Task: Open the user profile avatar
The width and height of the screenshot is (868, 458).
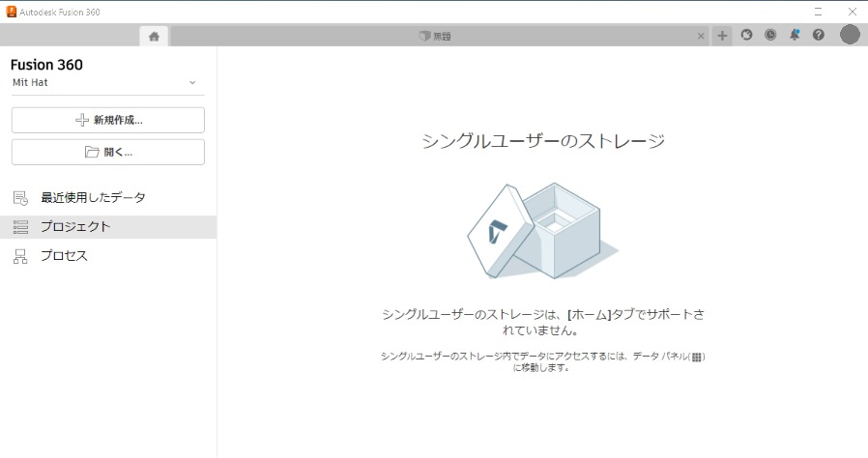Action: coord(850,34)
